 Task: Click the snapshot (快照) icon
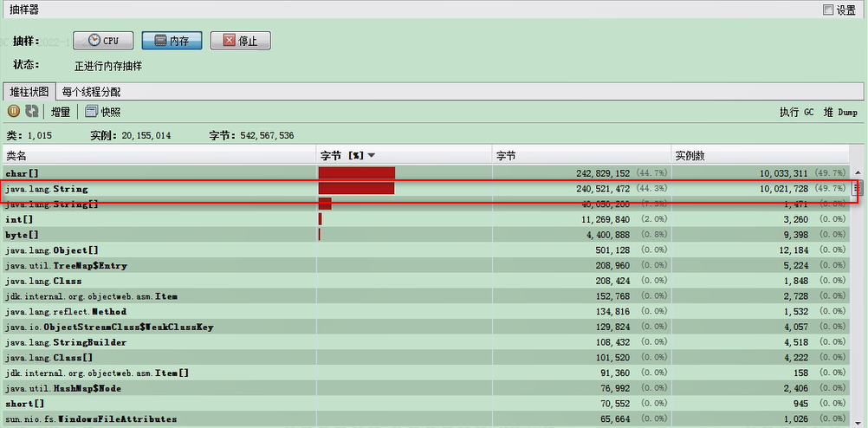(x=91, y=112)
